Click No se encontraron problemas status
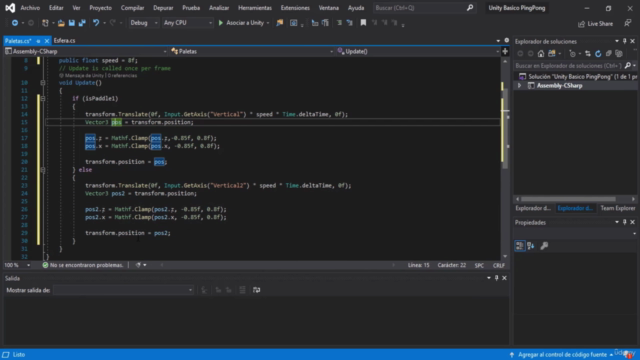The height and width of the screenshot is (360, 640). coord(83,265)
